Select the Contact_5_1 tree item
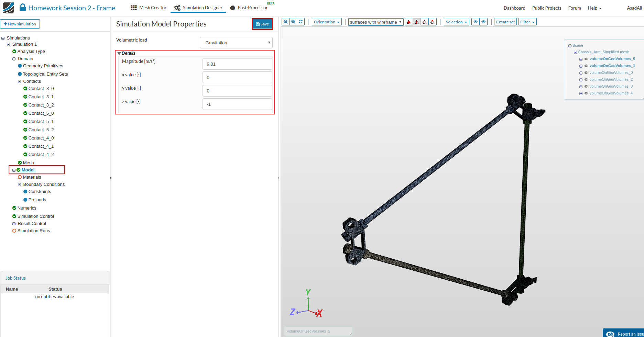This screenshot has width=644, height=337. click(x=41, y=122)
